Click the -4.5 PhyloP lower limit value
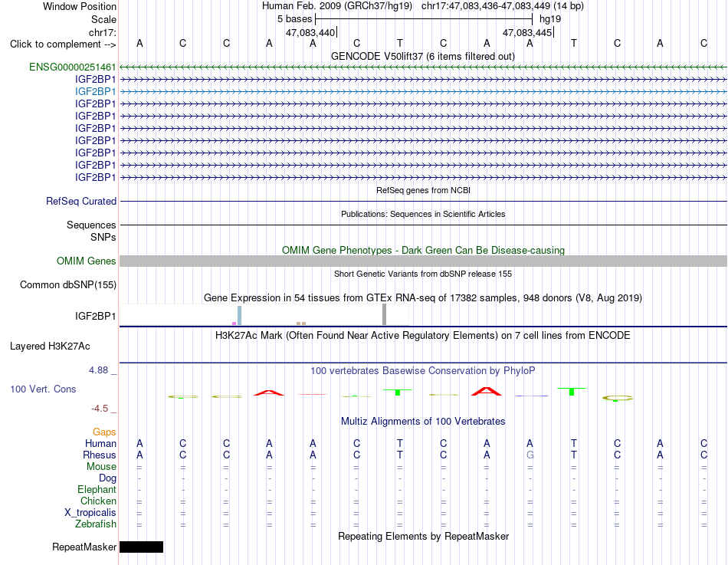The height and width of the screenshot is (565, 728). (x=100, y=409)
